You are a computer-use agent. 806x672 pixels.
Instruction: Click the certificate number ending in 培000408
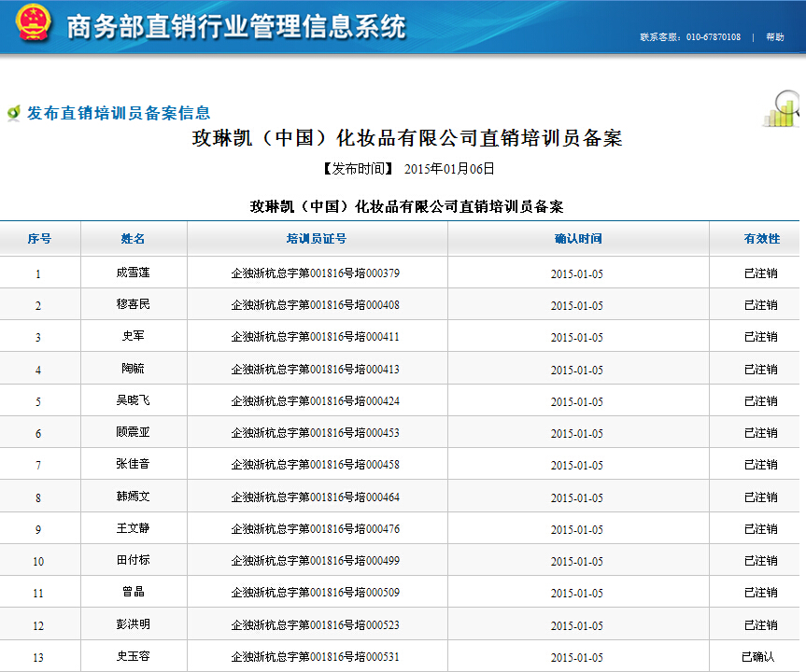coord(315,305)
